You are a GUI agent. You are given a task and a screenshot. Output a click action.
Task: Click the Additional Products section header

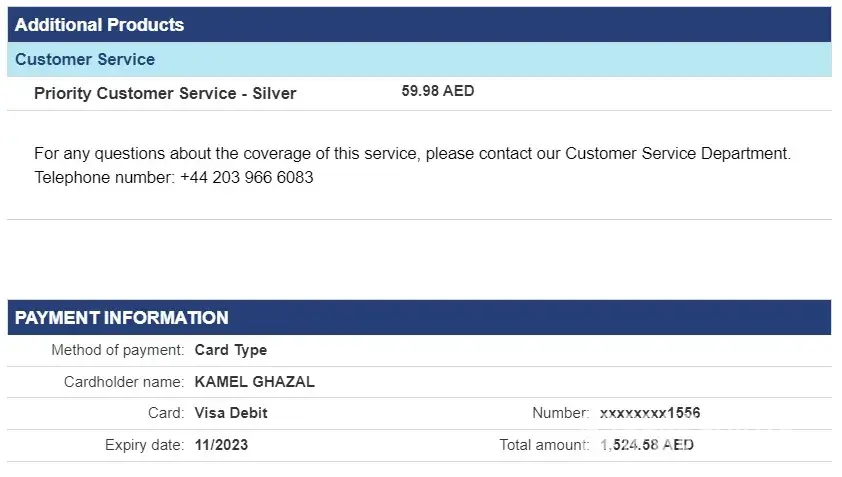tap(100, 24)
